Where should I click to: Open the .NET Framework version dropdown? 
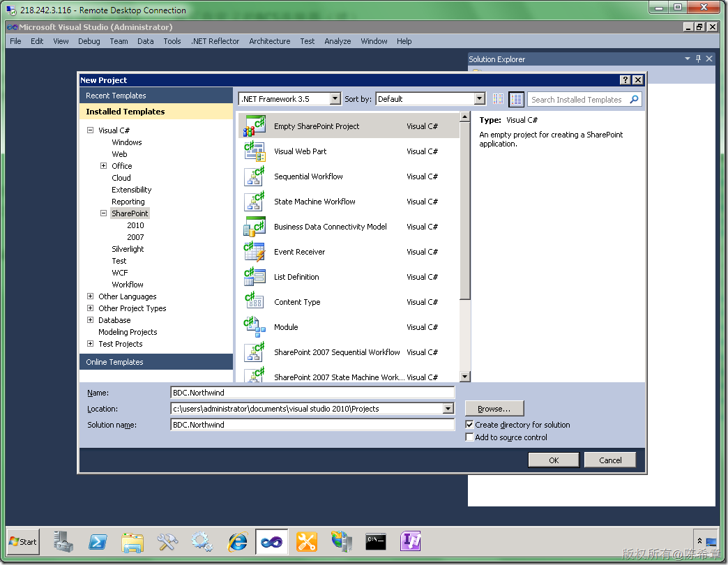tap(335, 99)
